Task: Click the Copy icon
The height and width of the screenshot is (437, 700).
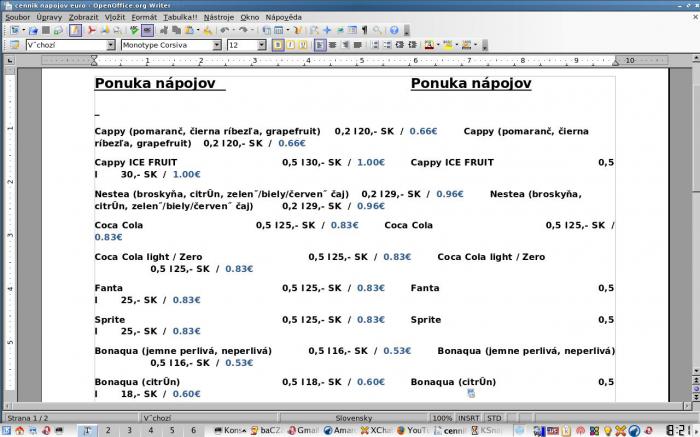Action: pyautogui.click(x=176, y=30)
